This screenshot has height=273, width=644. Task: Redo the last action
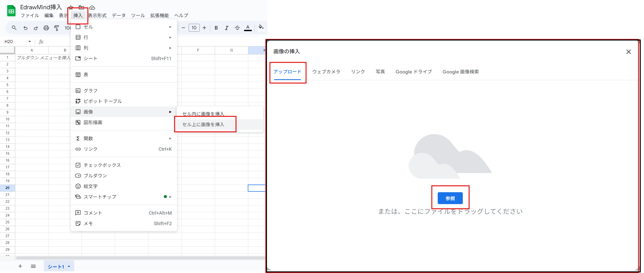[36, 28]
